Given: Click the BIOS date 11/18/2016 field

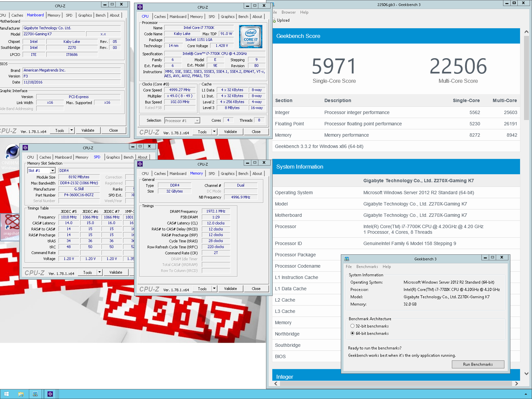Looking at the screenshot, I should tap(71, 82).
